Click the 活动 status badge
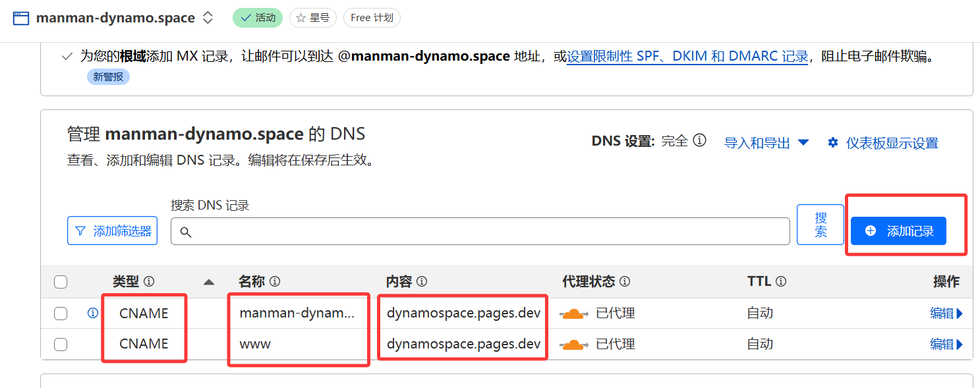 (x=258, y=18)
